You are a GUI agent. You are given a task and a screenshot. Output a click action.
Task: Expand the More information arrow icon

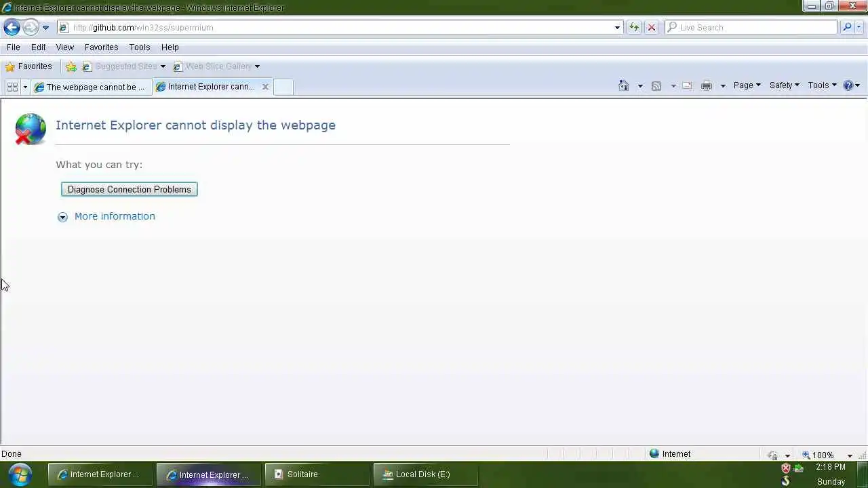coord(62,217)
